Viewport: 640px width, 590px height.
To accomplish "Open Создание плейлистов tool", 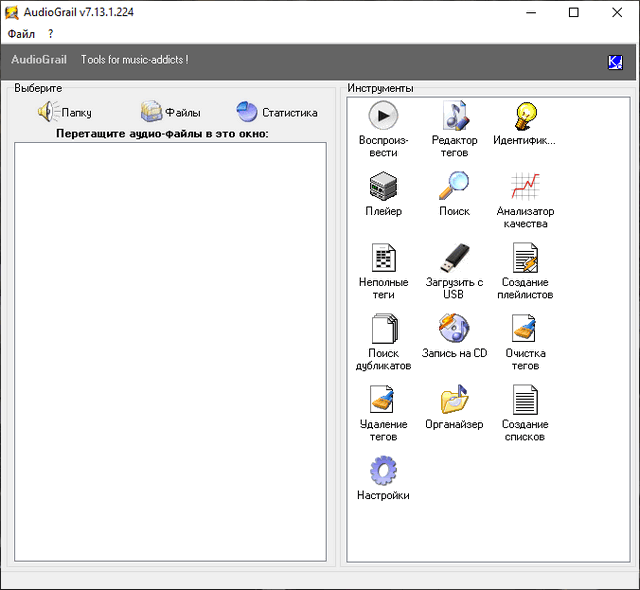I will coord(525,258).
